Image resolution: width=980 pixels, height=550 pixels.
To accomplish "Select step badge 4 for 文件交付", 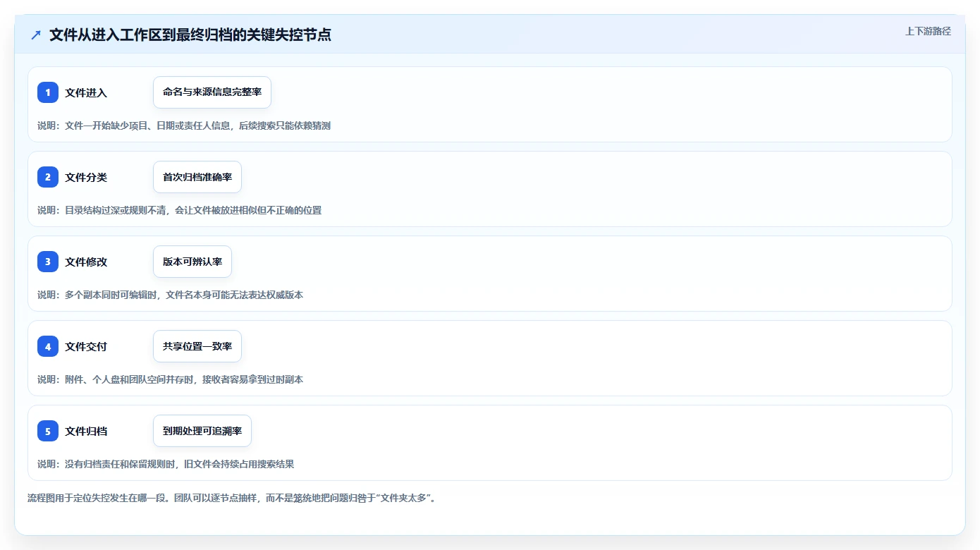I will (48, 346).
